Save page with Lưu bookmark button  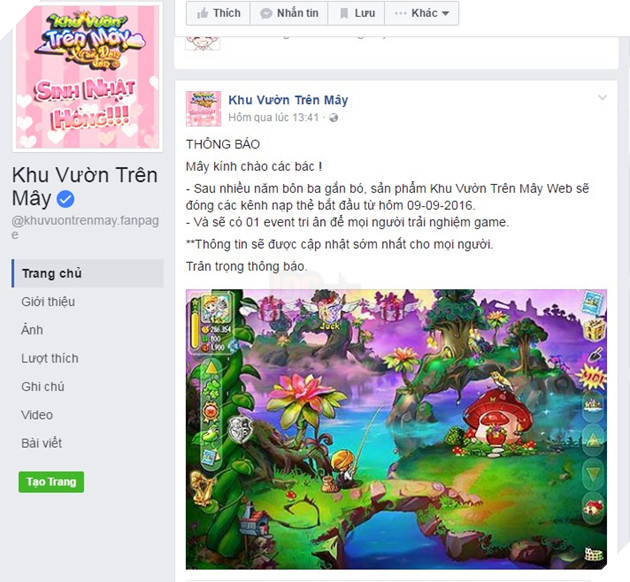(x=356, y=13)
